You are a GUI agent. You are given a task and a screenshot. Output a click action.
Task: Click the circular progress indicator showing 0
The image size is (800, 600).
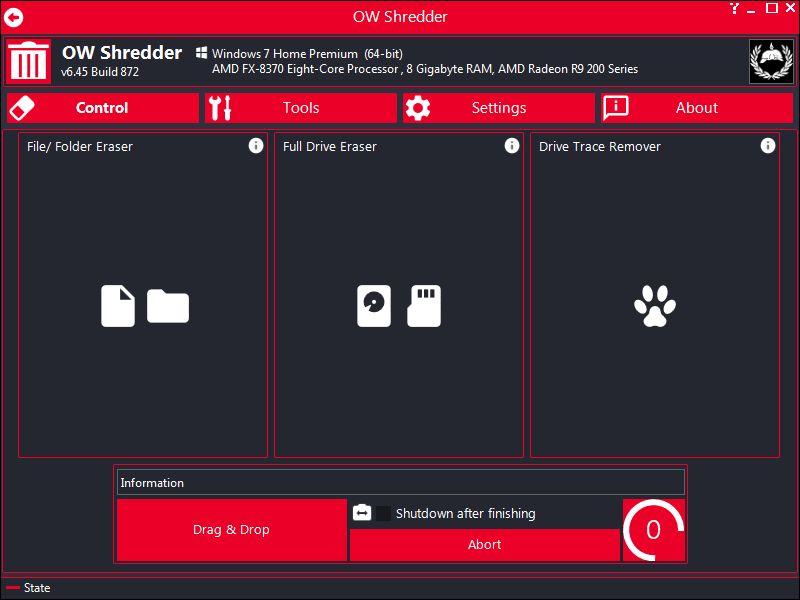653,529
